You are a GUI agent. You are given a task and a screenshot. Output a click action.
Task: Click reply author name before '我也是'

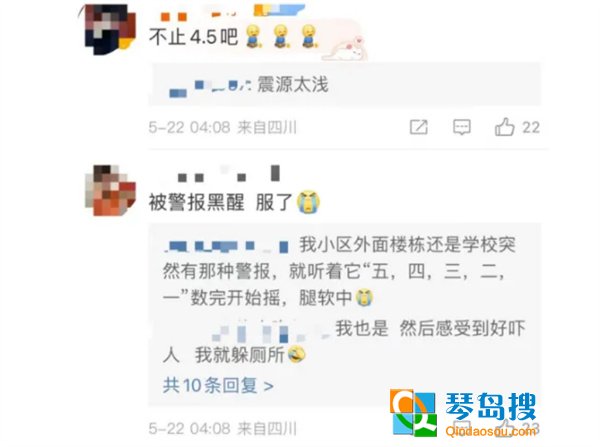(x=268, y=331)
